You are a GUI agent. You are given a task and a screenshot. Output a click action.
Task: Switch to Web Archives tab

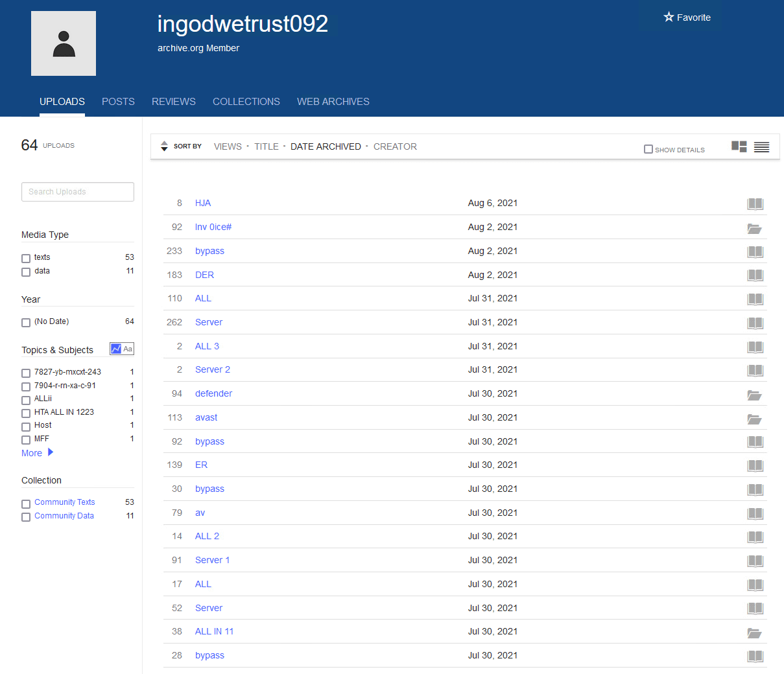333,102
